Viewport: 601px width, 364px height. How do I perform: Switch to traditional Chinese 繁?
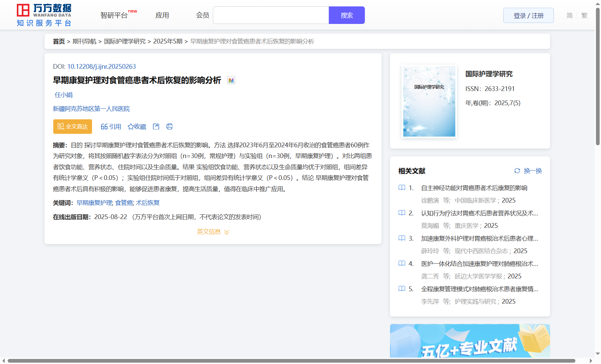584,16
